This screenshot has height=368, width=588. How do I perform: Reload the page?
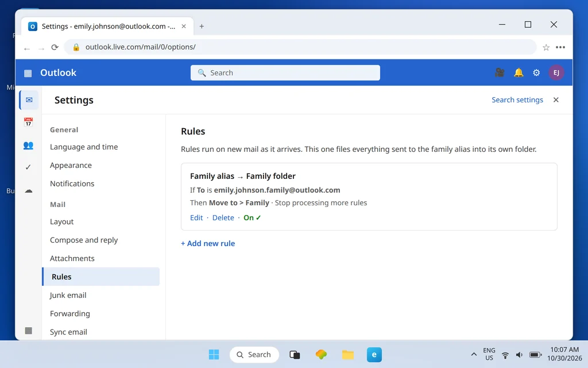55,47
